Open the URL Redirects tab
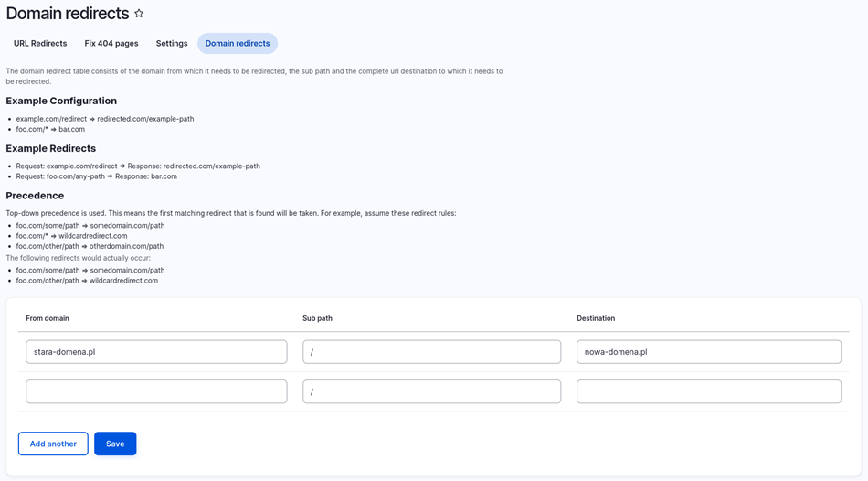868x481 pixels. [40, 43]
